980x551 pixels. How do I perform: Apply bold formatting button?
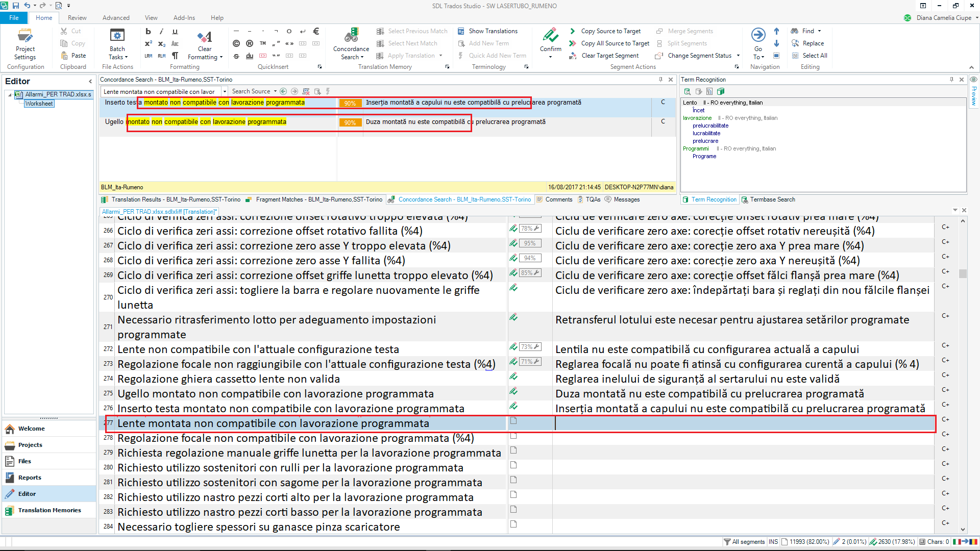click(x=148, y=31)
